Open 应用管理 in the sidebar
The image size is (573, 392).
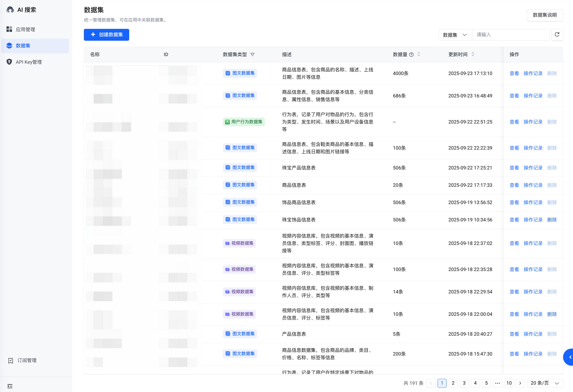click(x=25, y=30)
